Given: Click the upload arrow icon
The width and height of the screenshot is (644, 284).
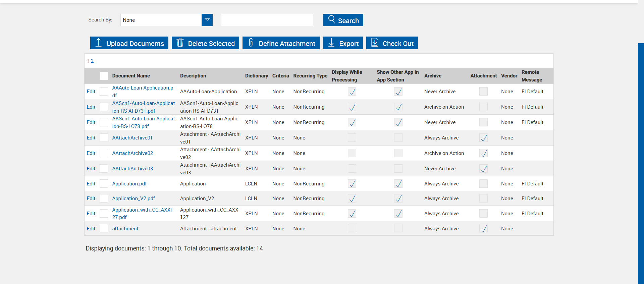Looking at the screenshot, I should (98, 43).
